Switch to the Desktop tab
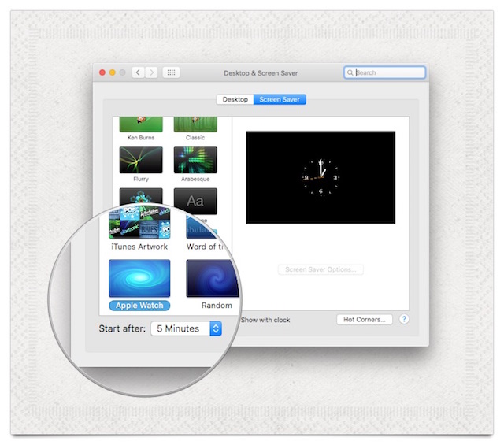 [x=235, y=99]
